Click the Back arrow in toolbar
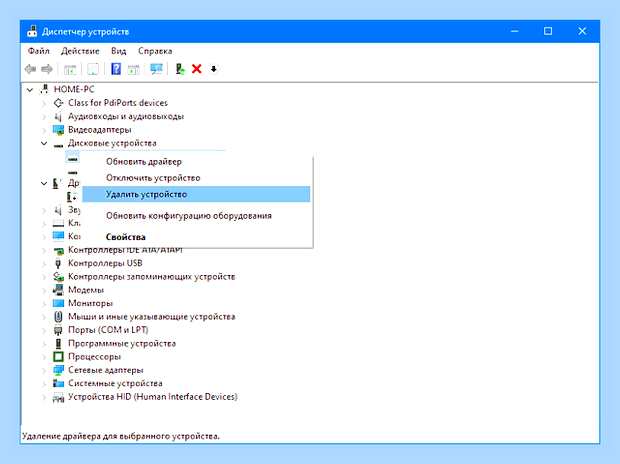620x464 pixels. point(30,69)
